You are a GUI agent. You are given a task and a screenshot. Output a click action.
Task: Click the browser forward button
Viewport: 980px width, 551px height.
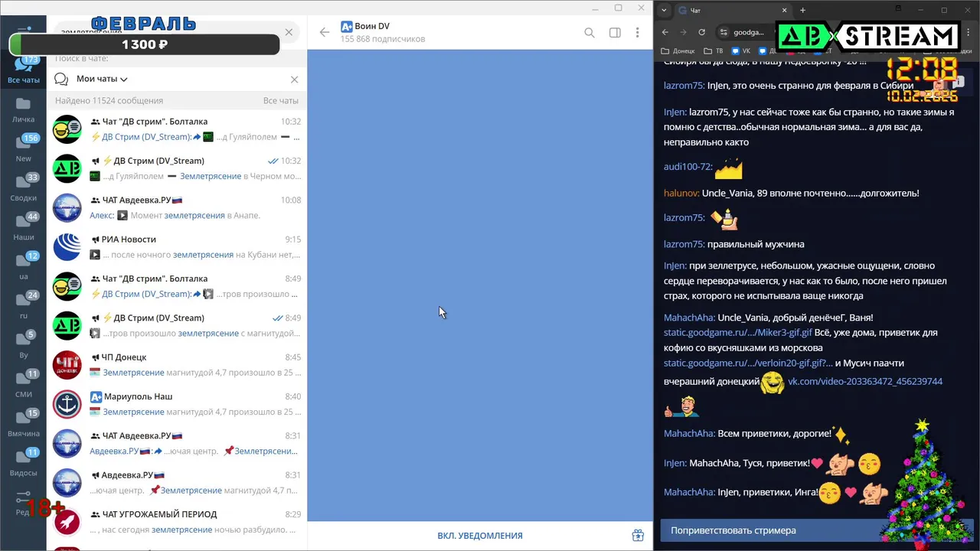point(683,32)
